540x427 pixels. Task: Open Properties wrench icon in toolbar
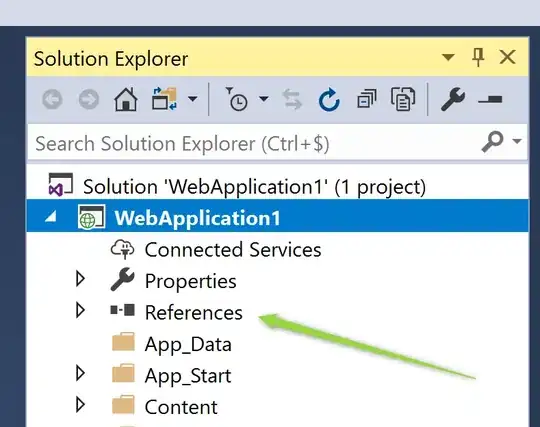pos(453,99)
